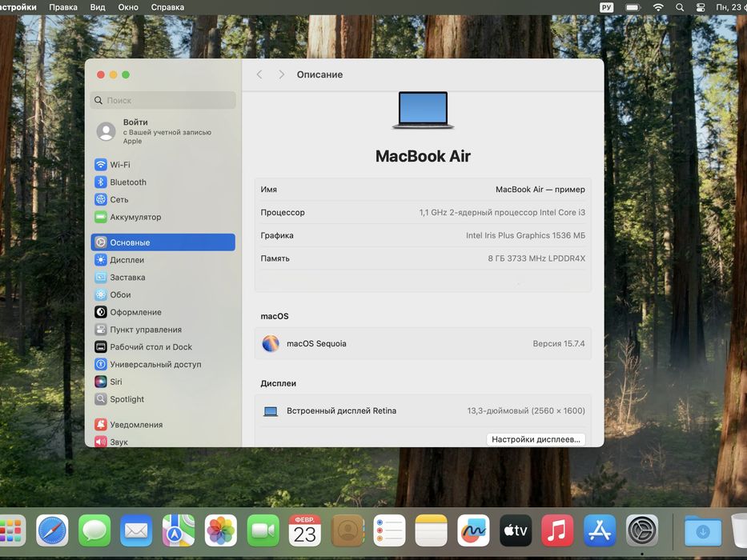Open Заставка screensaver settings

coord(163,277)
